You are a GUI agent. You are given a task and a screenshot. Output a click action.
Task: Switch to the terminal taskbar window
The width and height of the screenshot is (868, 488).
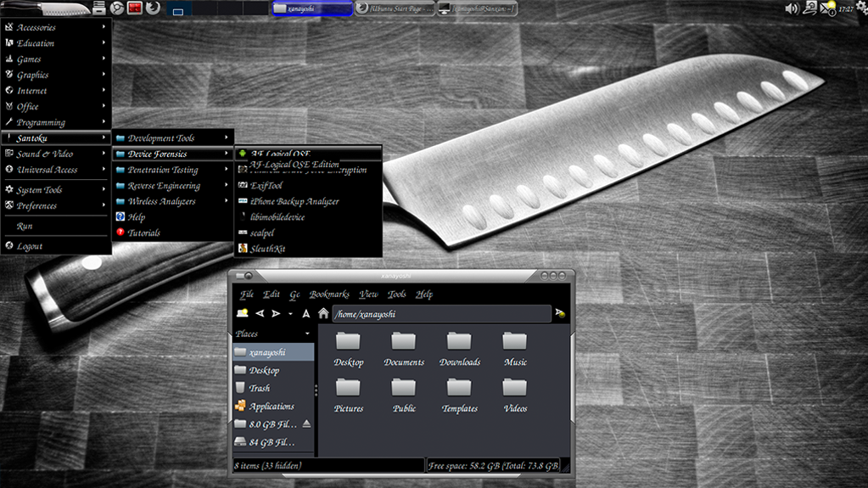click(478, 8)
